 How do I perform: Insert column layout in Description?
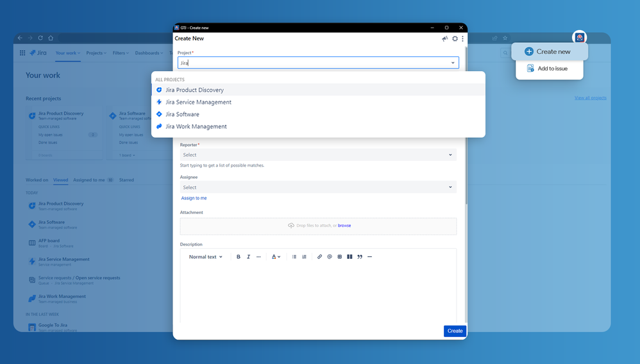tap(349, 257)
